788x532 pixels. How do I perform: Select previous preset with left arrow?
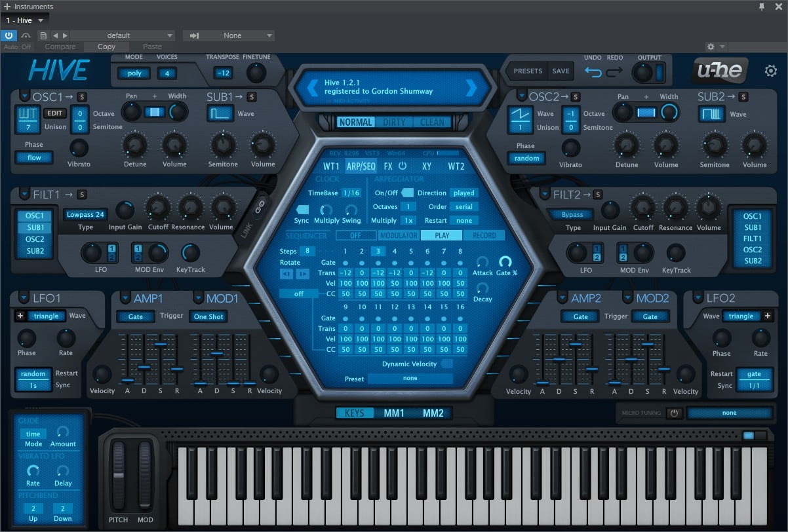coord(311,87)
